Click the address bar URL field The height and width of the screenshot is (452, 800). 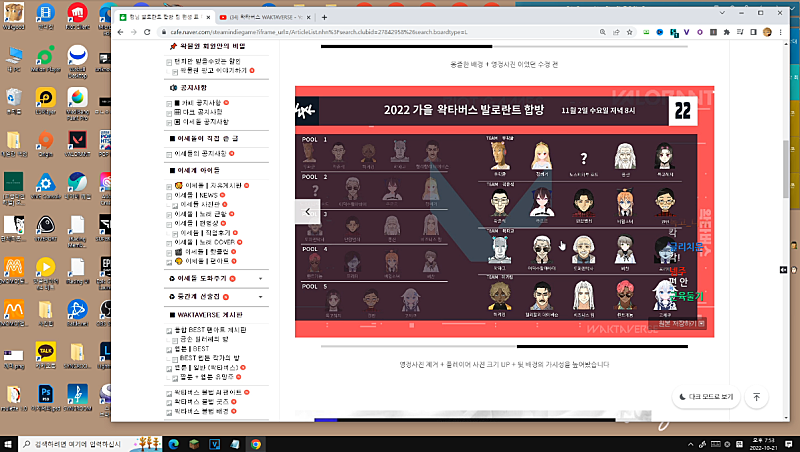pos(378,32)
